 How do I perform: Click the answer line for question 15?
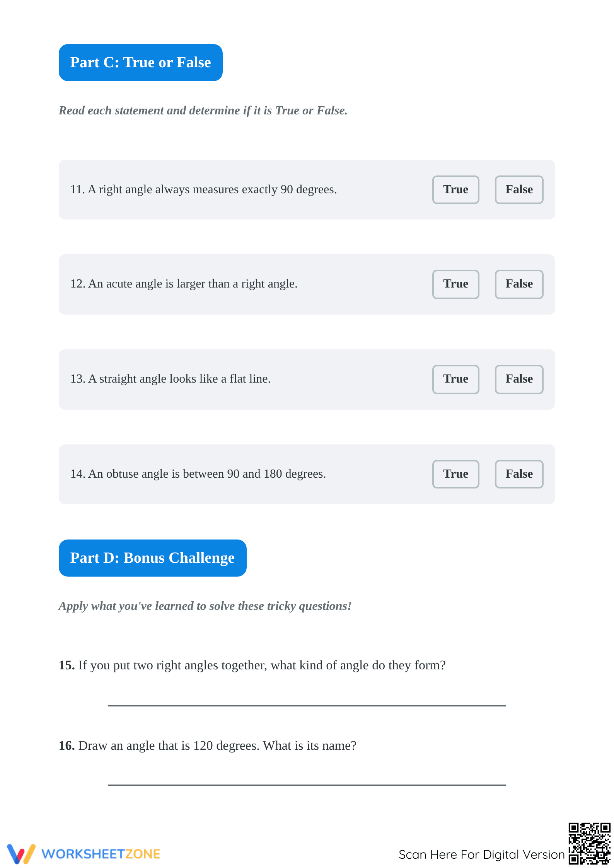click(x=307, y=705)
